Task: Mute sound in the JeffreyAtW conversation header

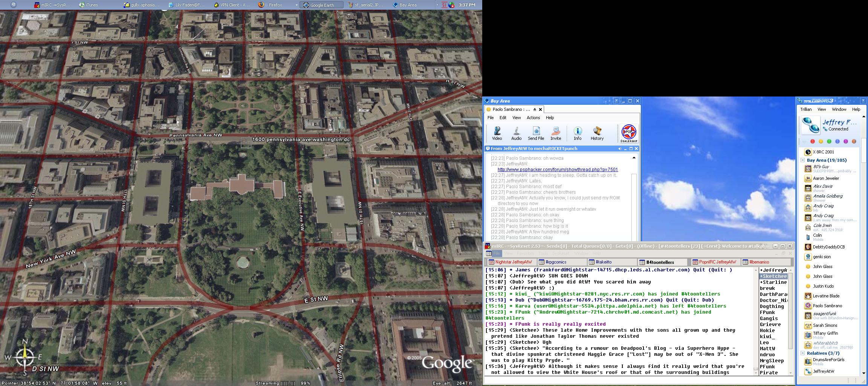Action: pos(620,149)
